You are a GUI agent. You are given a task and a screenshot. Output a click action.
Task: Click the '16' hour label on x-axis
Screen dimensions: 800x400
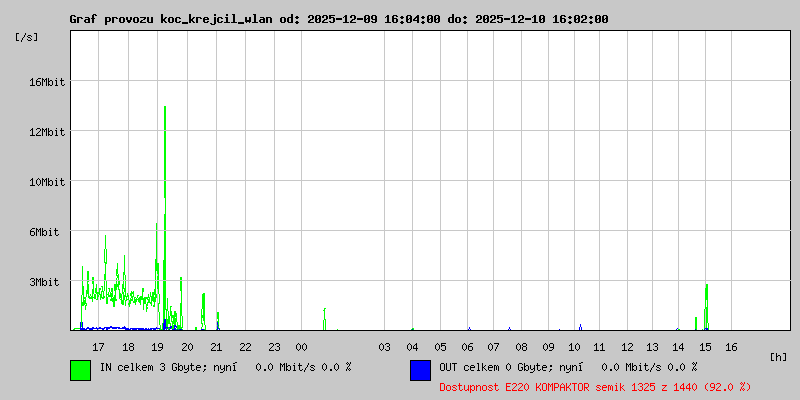point(731,347)
